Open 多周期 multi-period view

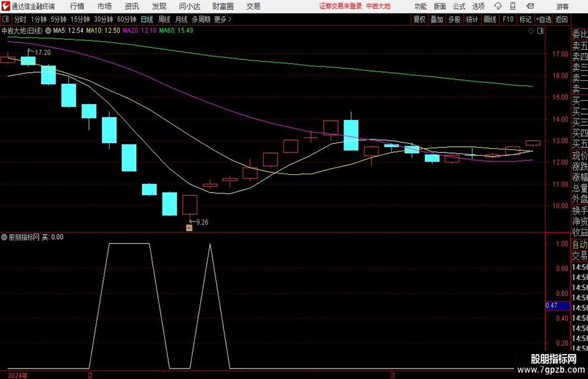(x=201, y=19)
